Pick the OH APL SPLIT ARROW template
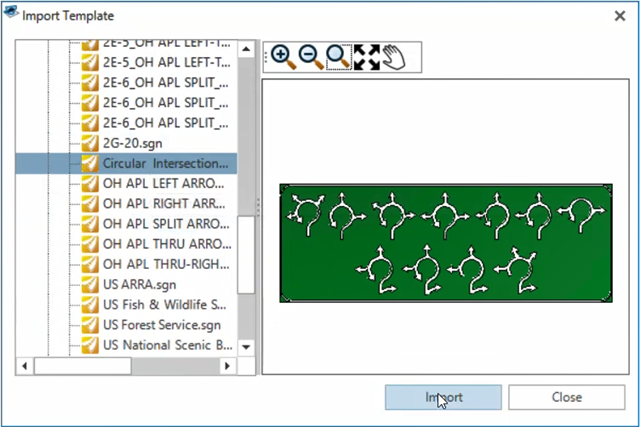Viewport: 640px width, 427px height. pyautogui.click(x=166, y=224)
